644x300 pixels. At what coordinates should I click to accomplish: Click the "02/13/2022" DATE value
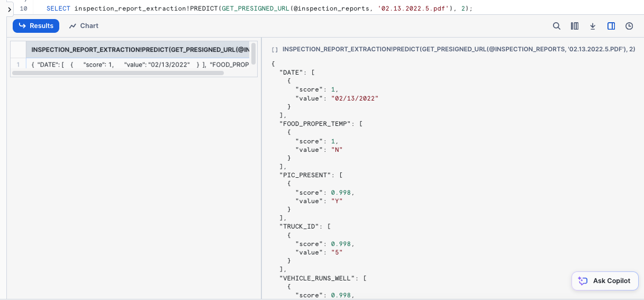click(355, 98)
